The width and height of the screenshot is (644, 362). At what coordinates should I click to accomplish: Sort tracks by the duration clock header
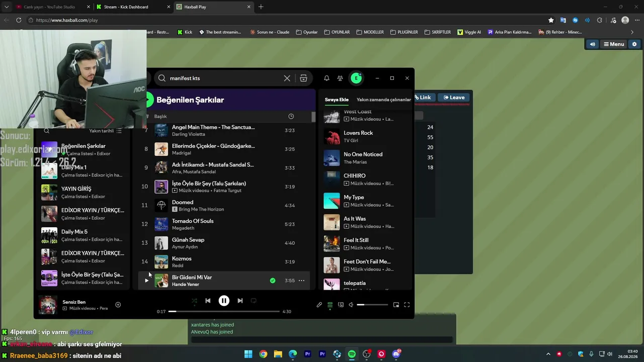click(x=291, y=116)
